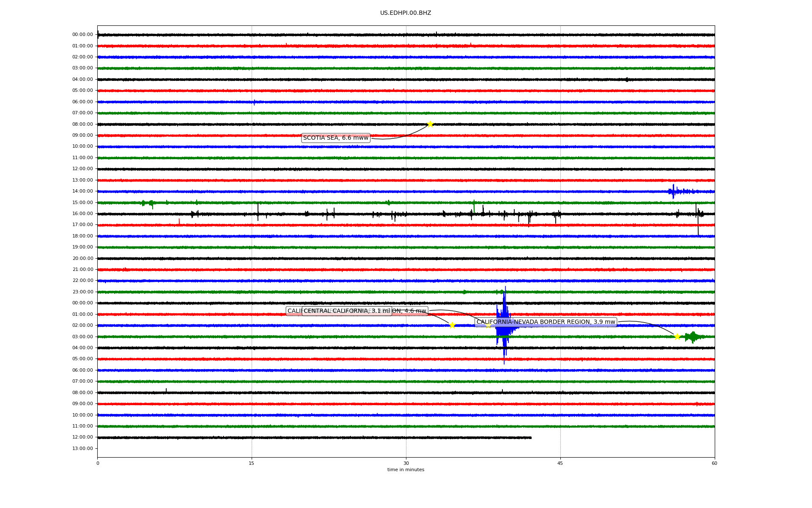Click the x-axis tick label 30
Image resolution: width=812 pixels, height=508 pixels.
(406, 463)
